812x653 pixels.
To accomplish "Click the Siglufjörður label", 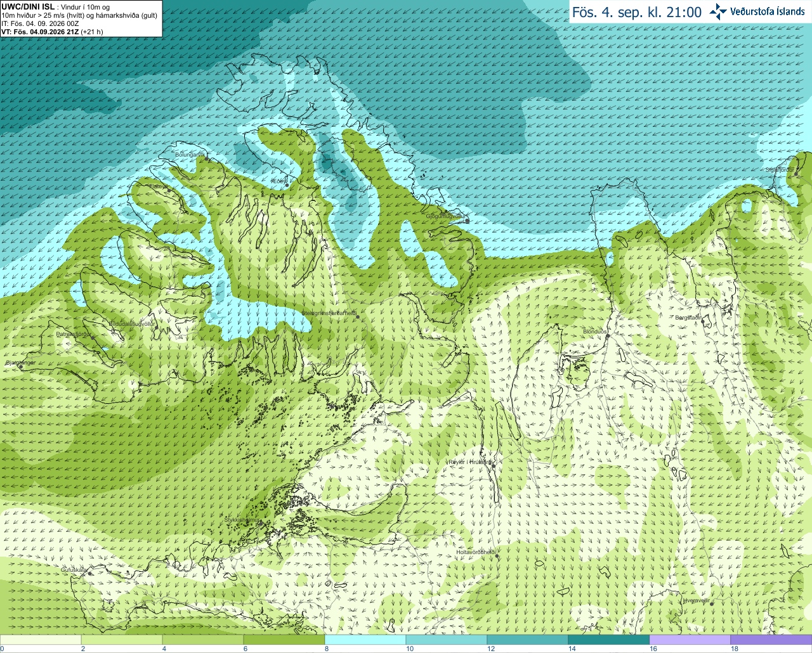I will pos(779,169).
